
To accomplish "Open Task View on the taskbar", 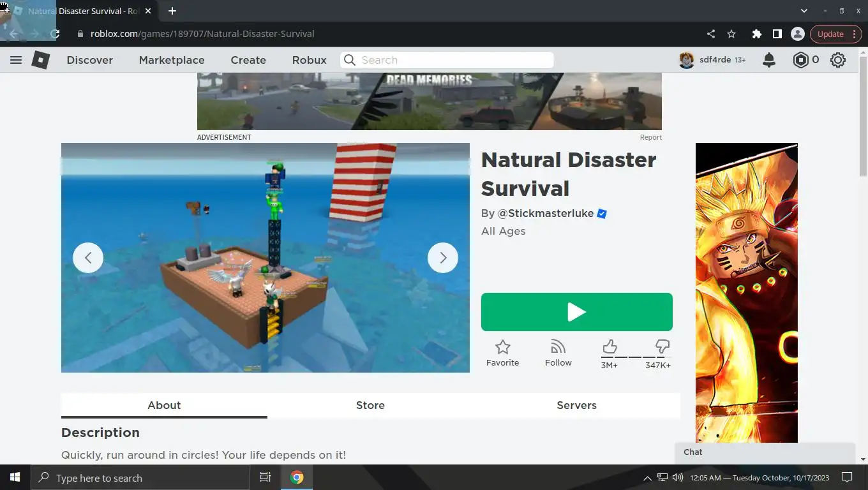I will pos(266,477).
